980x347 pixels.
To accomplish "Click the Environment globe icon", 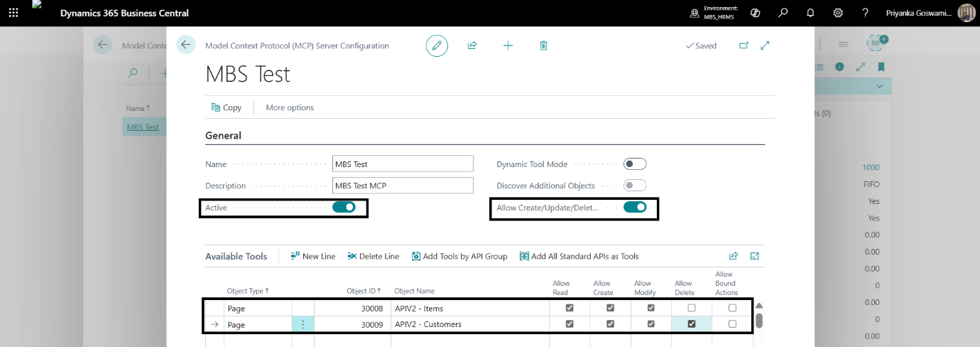I will (x=694, y=13).
